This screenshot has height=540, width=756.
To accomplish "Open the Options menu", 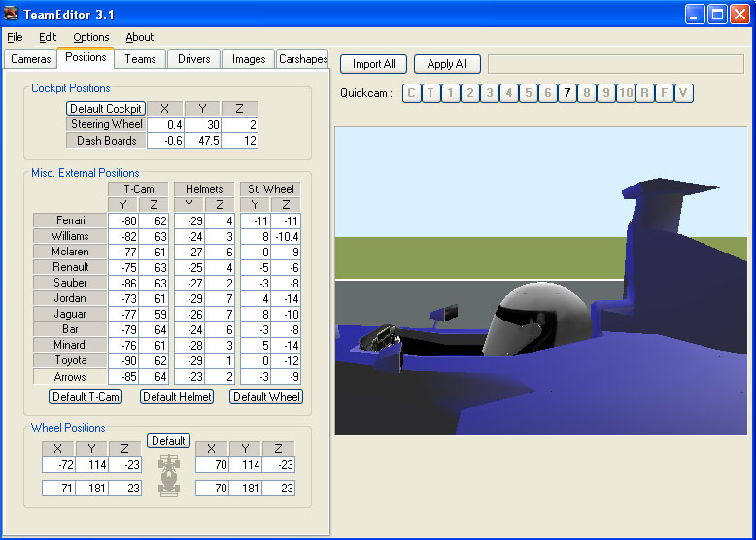I will [91, 37].
